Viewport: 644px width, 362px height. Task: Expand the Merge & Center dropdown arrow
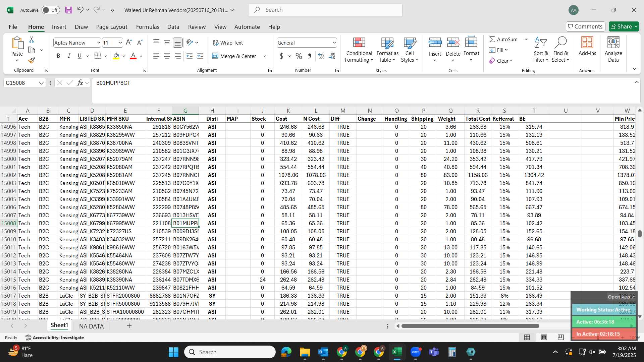265,56
